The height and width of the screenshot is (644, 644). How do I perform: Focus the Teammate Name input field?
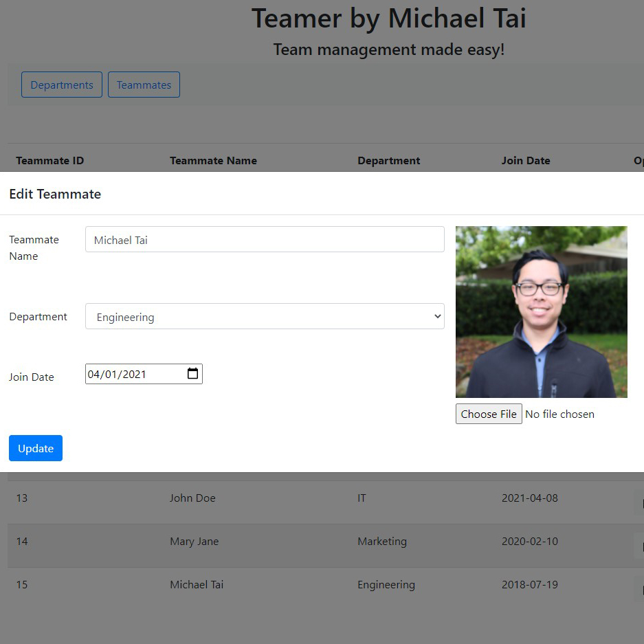(x=265, y=239)
